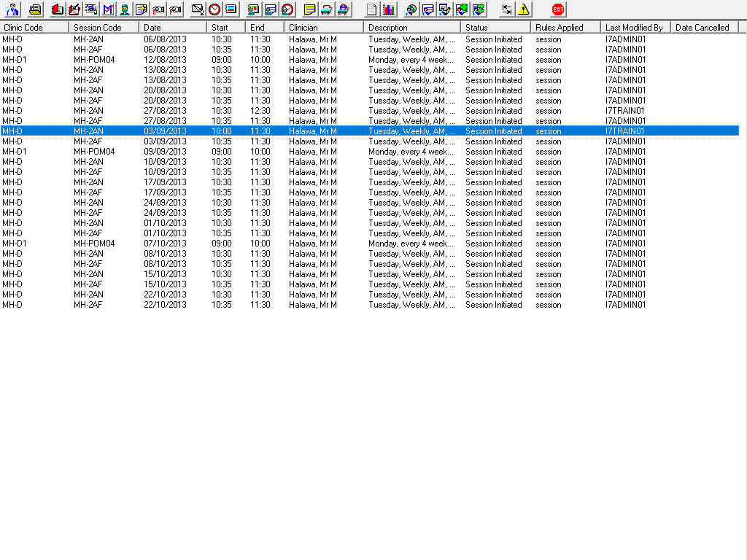Click the person with green globe icon
Viewport: 747px width, 560px height.
click(462, 9)
